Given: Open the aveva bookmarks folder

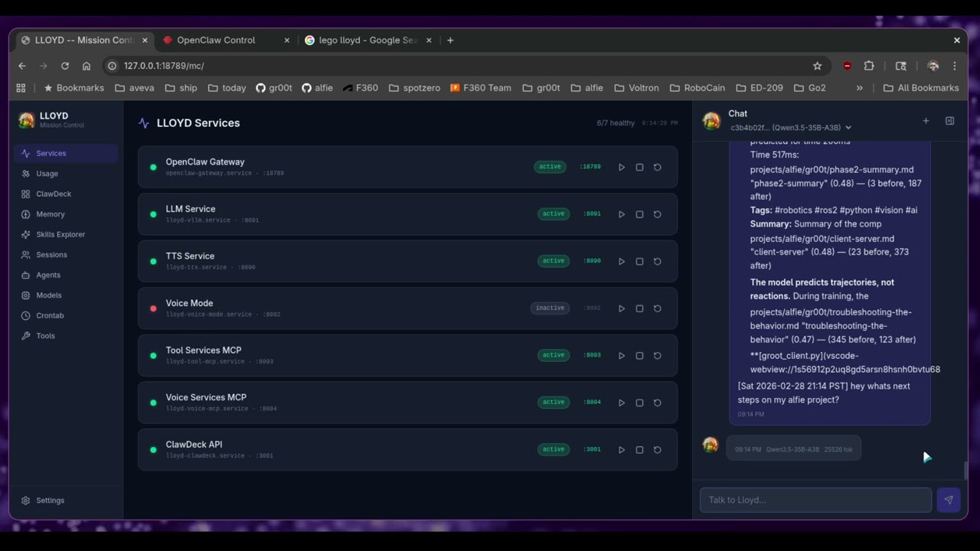Looking at the screenshot, I should click(134, 88).
